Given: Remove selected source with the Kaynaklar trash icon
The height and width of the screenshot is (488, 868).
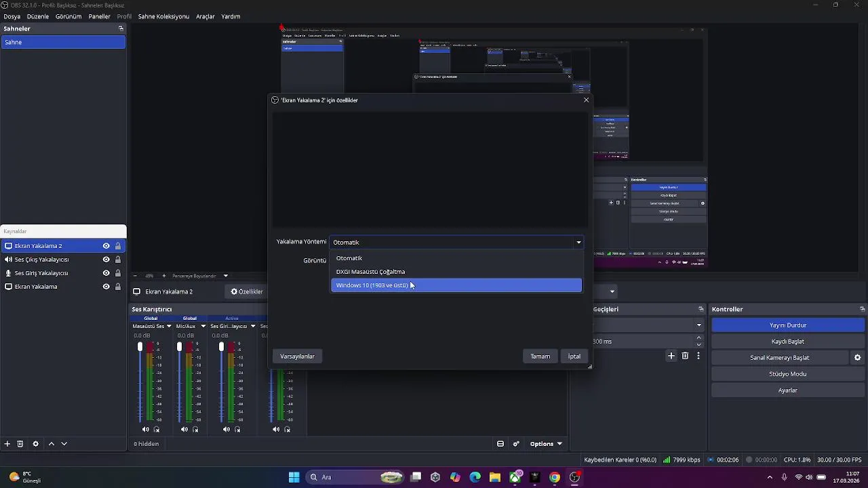Looking at the screenshot, I should [20, 444].
